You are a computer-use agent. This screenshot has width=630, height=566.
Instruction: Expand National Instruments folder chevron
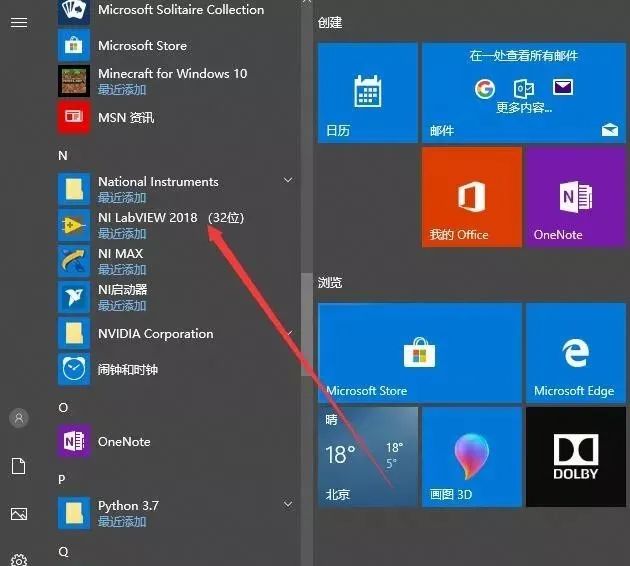(288, 180)
